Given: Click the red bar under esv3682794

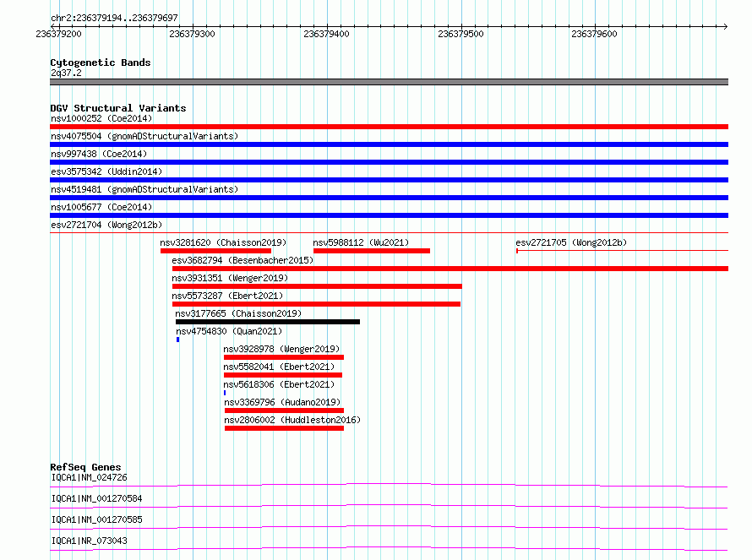Looking at the screenshot, I should click(x=450, y=269).
